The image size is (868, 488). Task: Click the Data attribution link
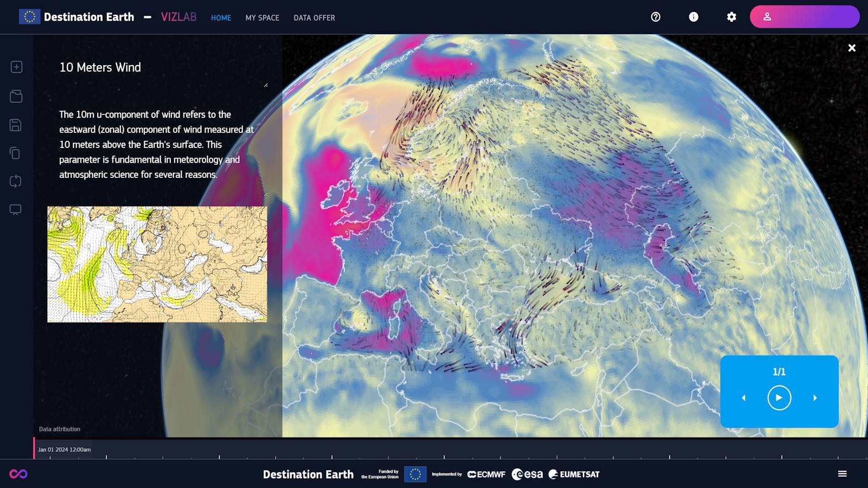60,429
